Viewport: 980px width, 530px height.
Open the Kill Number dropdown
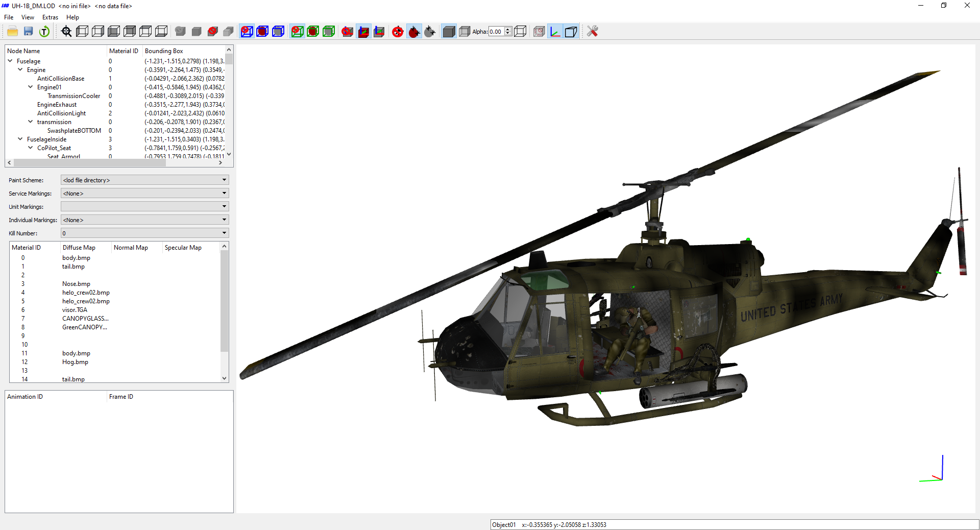coord(144,233)
